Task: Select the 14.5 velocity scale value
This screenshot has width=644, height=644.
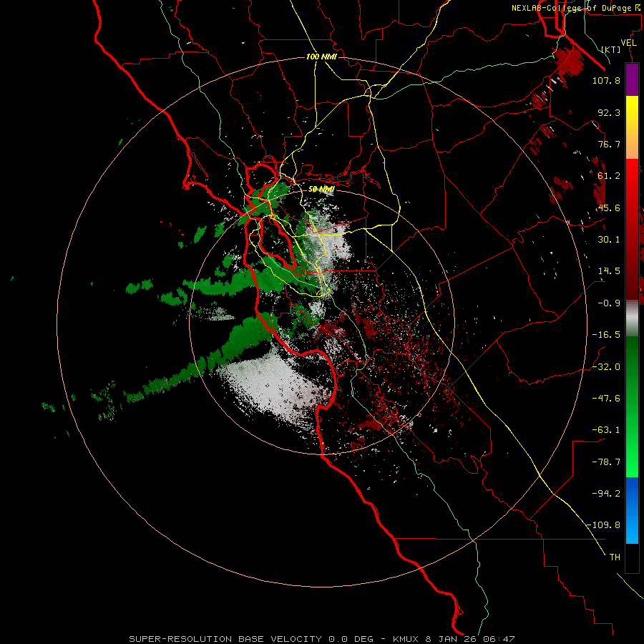Action: tap(609, 271)
